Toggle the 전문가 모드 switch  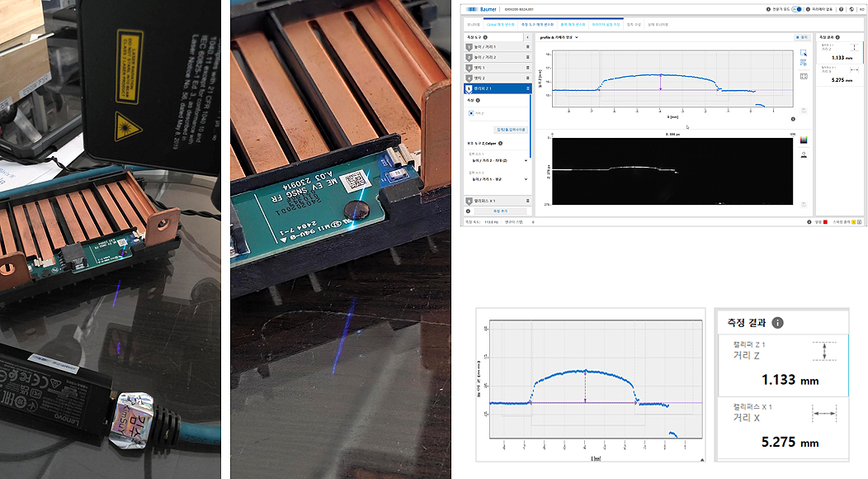click(x=797, y=11)
